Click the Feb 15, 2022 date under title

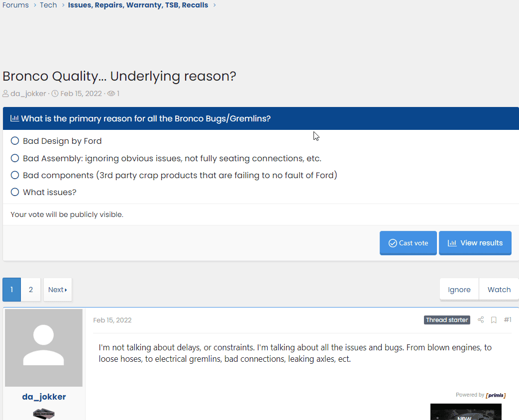click(x=81, y=94)
